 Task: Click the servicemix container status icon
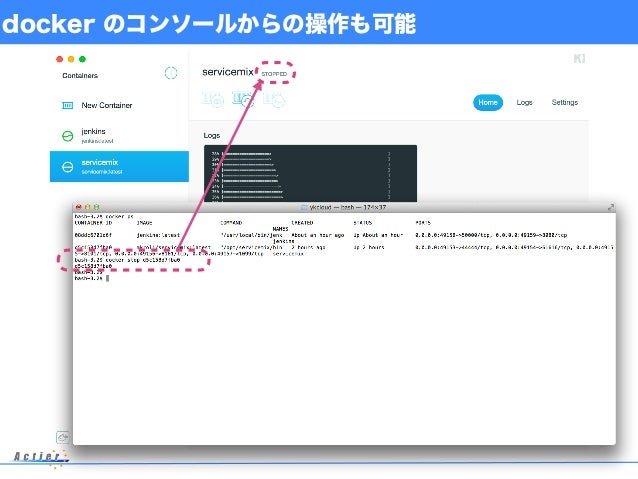[68, 167]
